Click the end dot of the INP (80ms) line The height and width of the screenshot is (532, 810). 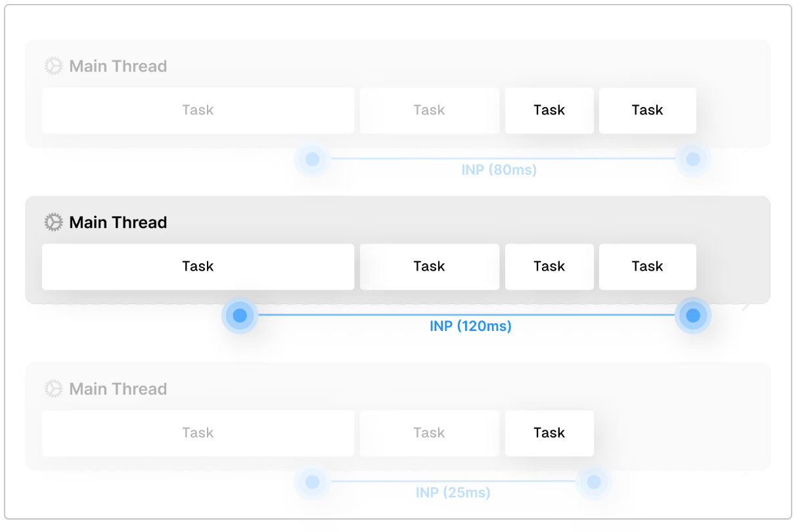(692, 159)
